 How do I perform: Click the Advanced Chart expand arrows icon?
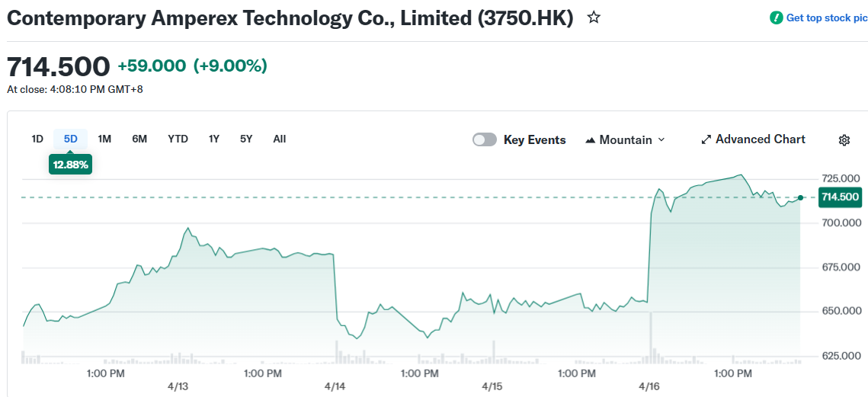(706, 140)
